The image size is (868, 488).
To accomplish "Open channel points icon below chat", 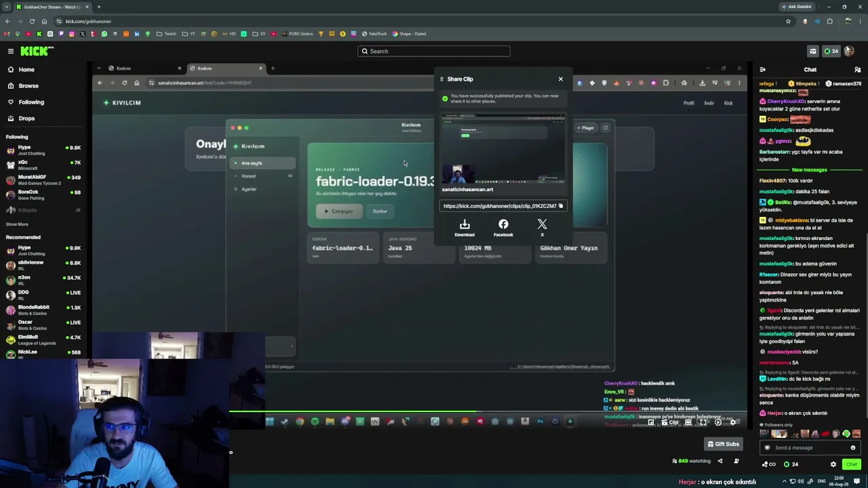I will pyautogui.click(x=769, y=464).
